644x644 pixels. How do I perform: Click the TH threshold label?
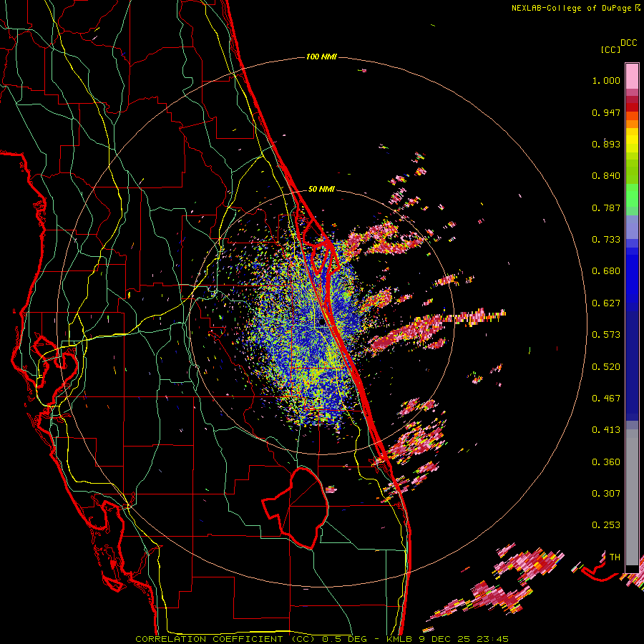click(x=615, y=557)
